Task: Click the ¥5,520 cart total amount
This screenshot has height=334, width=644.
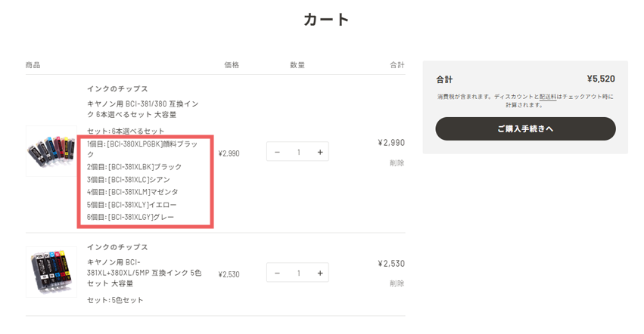Action: (600, 79)
